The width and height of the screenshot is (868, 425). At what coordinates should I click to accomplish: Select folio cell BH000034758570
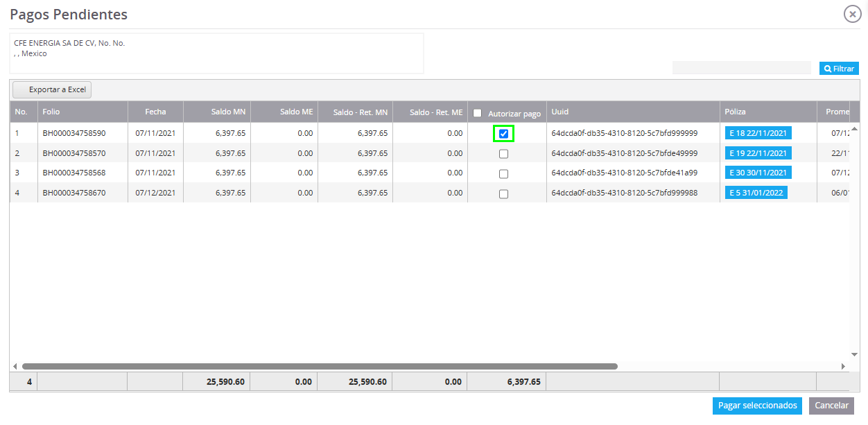coord(83,153)
